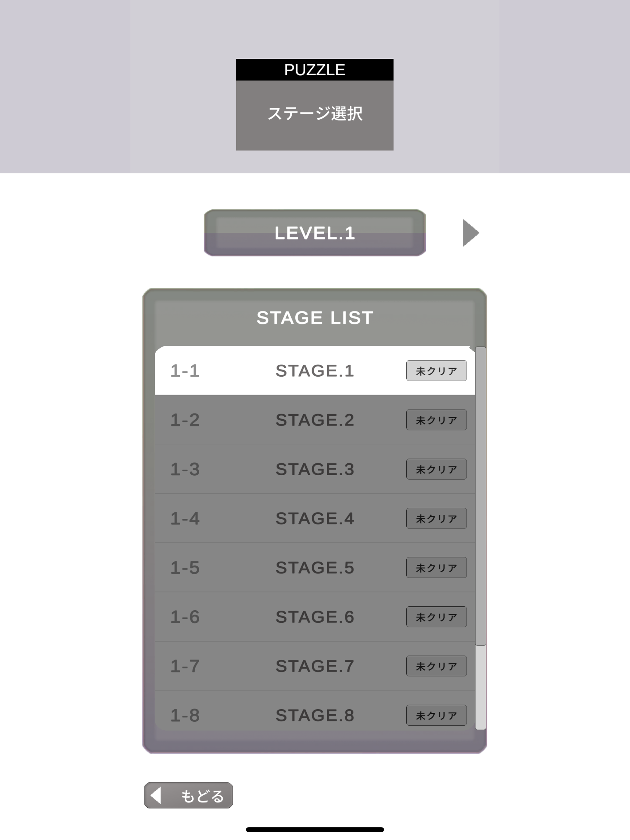The image size is (630, 840).
Task: Select the 1-2 STAGE.2 row
Action: tap(314, 420)
